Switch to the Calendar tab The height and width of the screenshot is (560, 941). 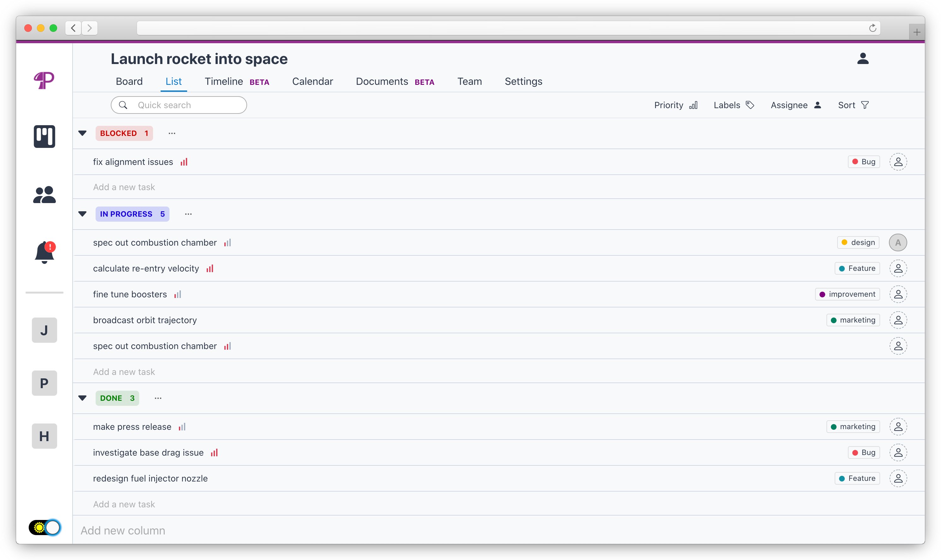(x=312, y=82)
